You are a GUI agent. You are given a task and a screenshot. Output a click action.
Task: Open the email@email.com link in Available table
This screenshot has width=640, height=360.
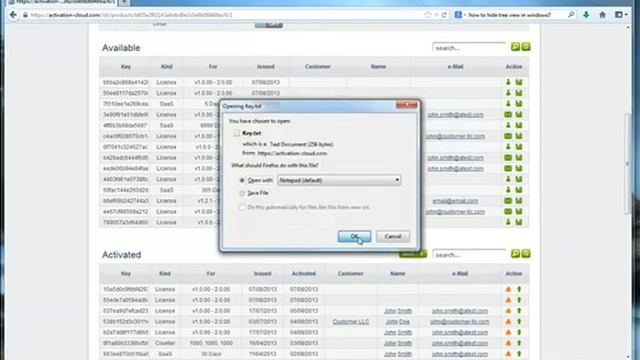click(455, 201)
